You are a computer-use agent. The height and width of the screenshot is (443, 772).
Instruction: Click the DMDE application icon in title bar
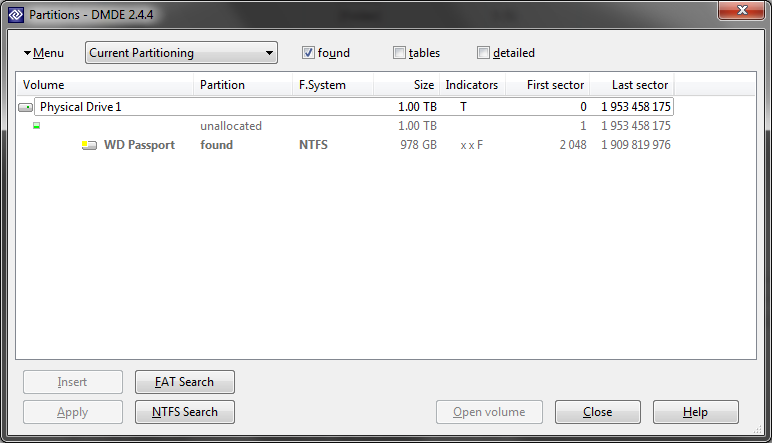(x=16, y=15)
